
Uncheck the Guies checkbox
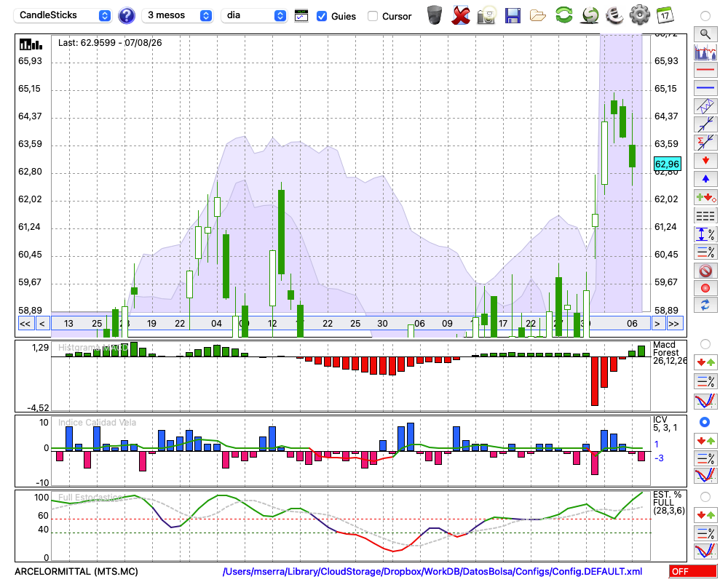(321, 16)
